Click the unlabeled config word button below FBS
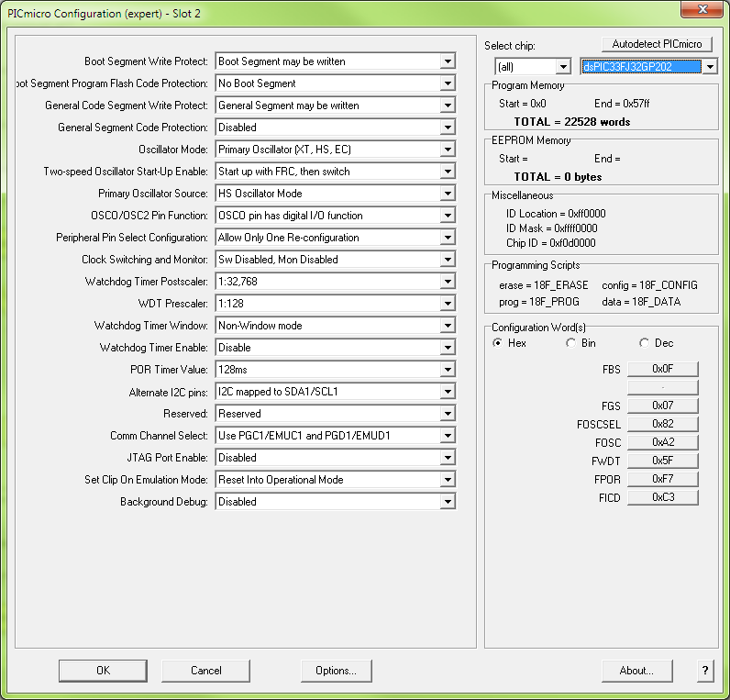 [663, 387]
